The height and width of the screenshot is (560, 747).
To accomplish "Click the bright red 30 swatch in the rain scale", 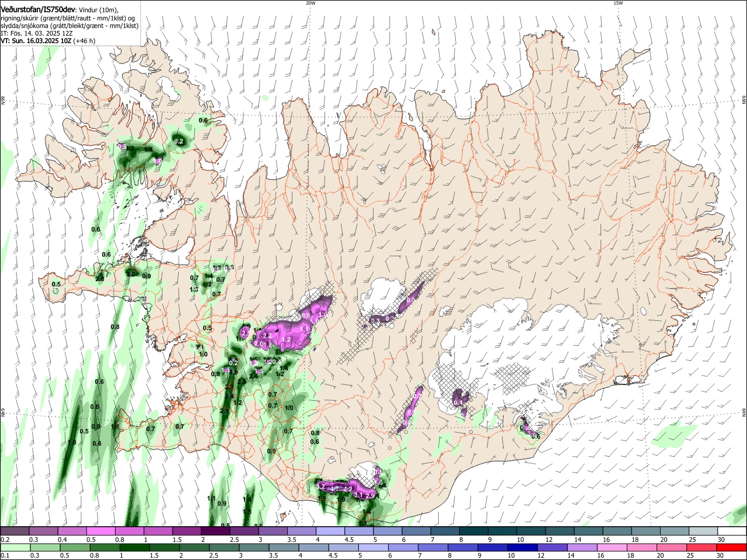I will [x=731, y=547].
